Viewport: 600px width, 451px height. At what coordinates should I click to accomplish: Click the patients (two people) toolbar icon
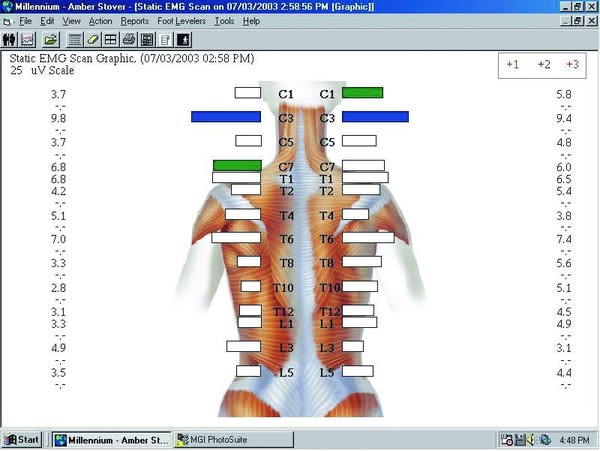click(x=10, y=40)
